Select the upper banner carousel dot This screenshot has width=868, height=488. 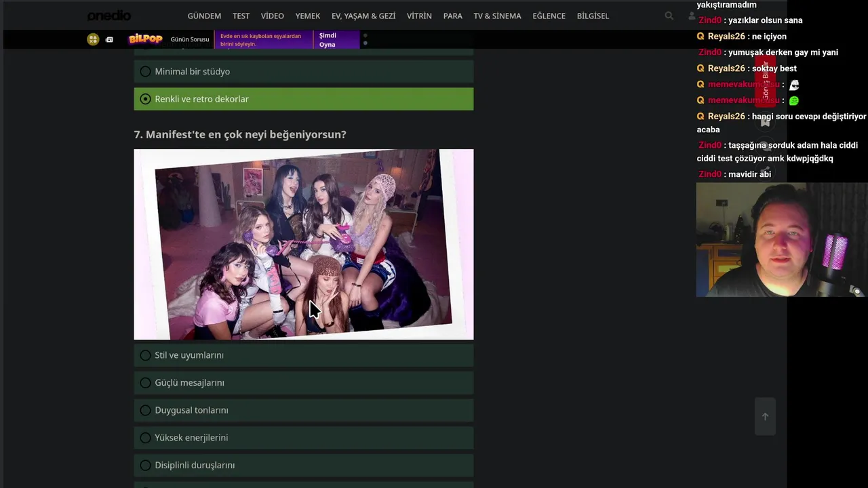point(366,35)
